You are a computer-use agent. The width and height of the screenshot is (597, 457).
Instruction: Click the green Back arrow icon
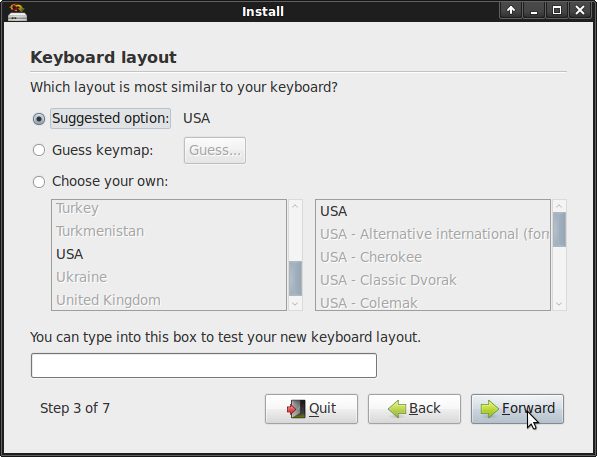[x=397, y=409]
